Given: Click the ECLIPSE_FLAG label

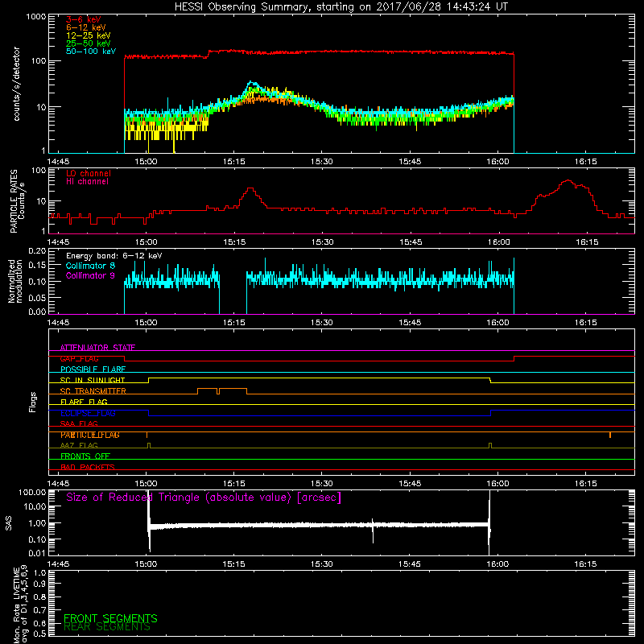Looking at the screenshot, I should coord(88,413).
